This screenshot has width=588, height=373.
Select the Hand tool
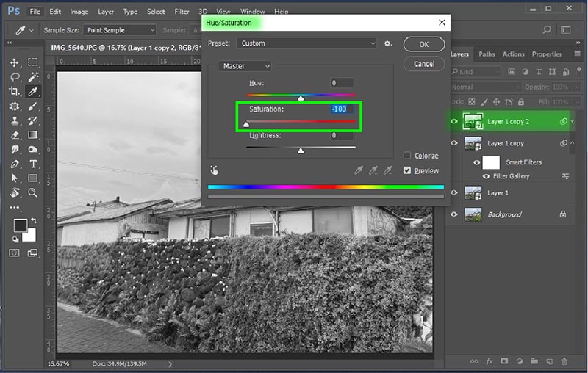(14, 193)
